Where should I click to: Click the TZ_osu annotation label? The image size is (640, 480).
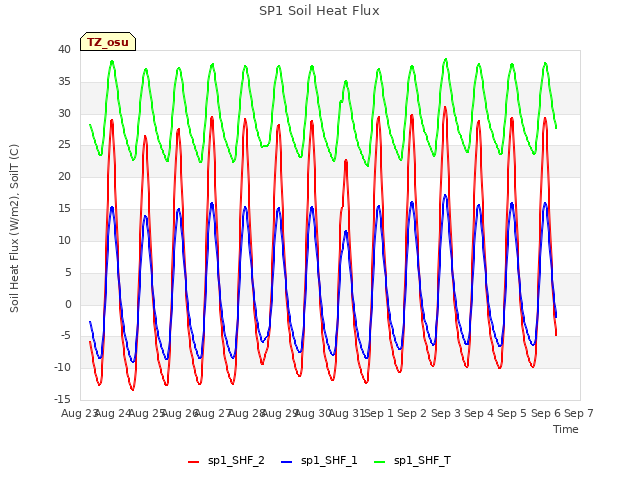click(108, 42)
